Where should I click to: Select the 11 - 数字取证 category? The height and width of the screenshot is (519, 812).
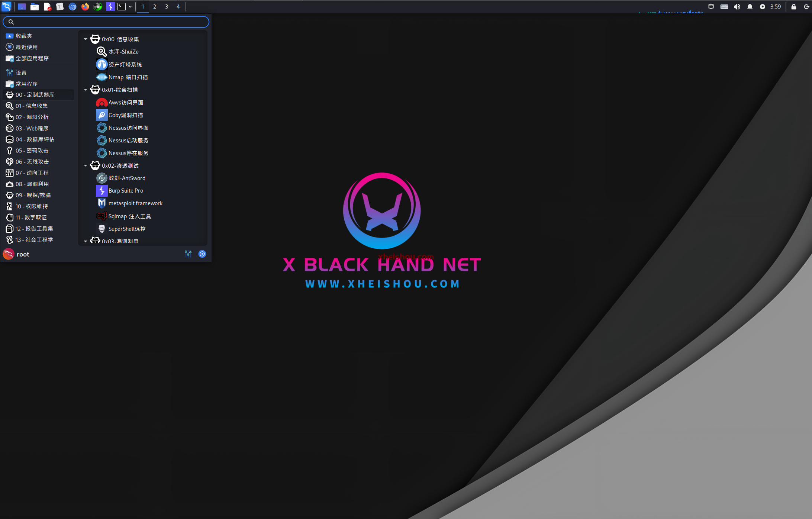pos(39,217)
